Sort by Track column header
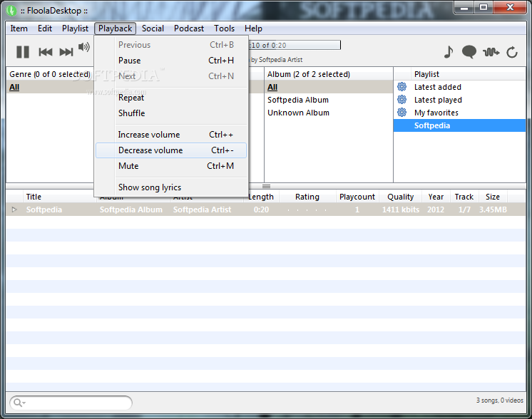This screenshot has width=532, height=419. click(x=464, y=197)
